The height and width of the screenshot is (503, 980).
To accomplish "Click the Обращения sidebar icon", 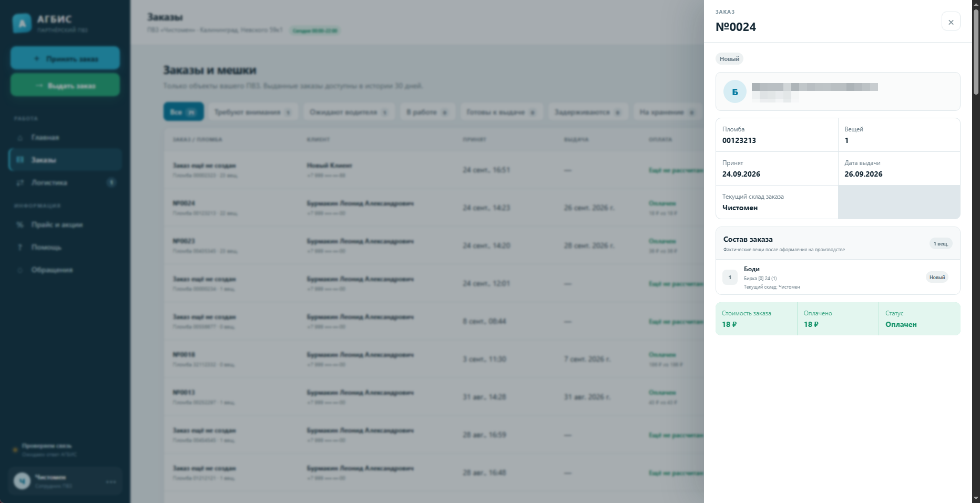I will (20, 270).
